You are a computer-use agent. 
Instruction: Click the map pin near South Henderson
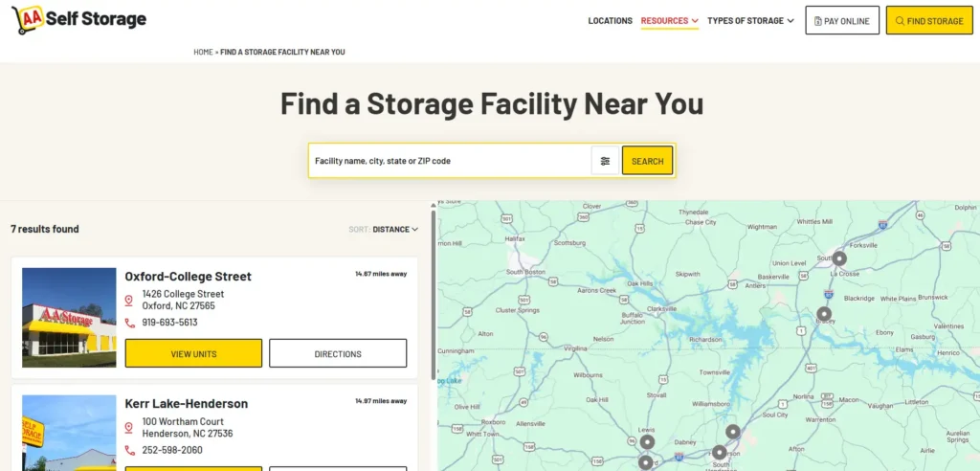pos(720,452)
